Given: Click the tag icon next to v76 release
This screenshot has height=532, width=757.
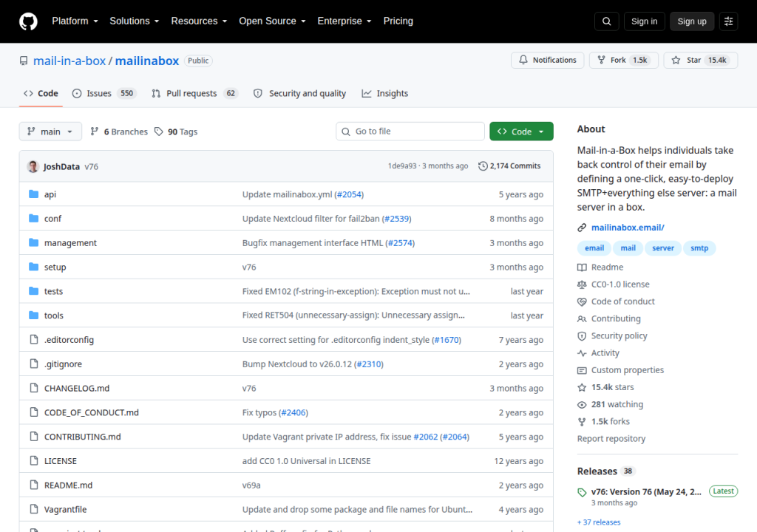Looking at the screenshot, I should pos(582,492).
